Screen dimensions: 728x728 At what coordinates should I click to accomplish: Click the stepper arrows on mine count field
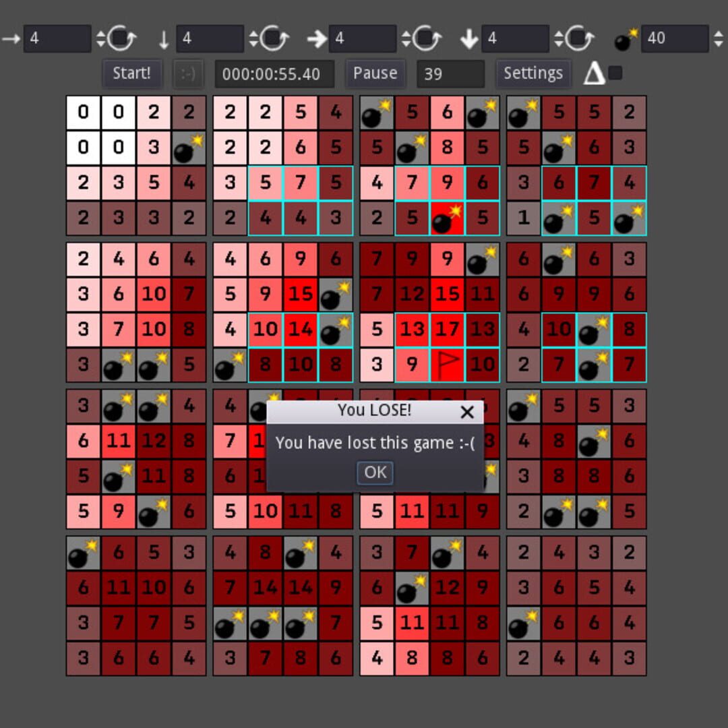[x=719, y=39]
